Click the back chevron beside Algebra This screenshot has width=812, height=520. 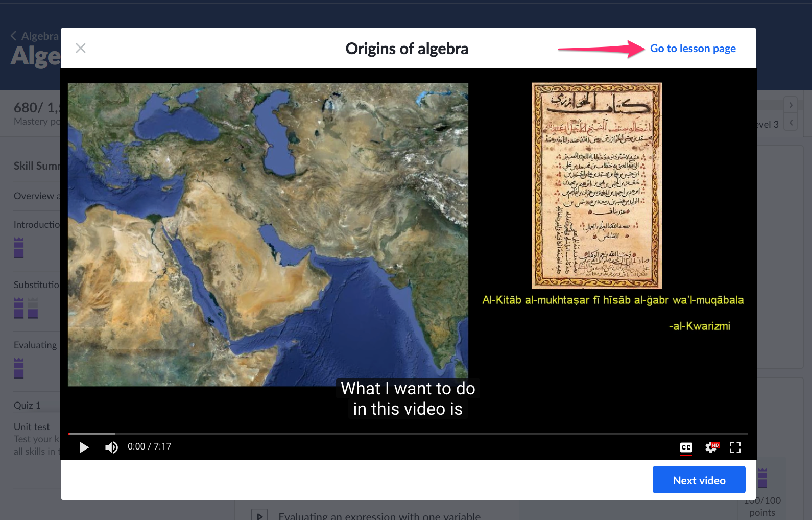[14, 36]
